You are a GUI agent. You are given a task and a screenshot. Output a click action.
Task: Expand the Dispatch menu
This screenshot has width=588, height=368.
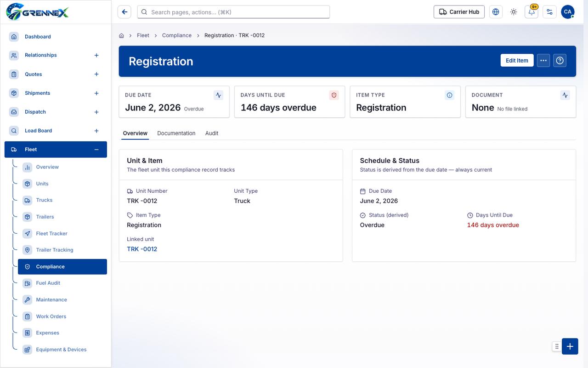tap(96, 112)
